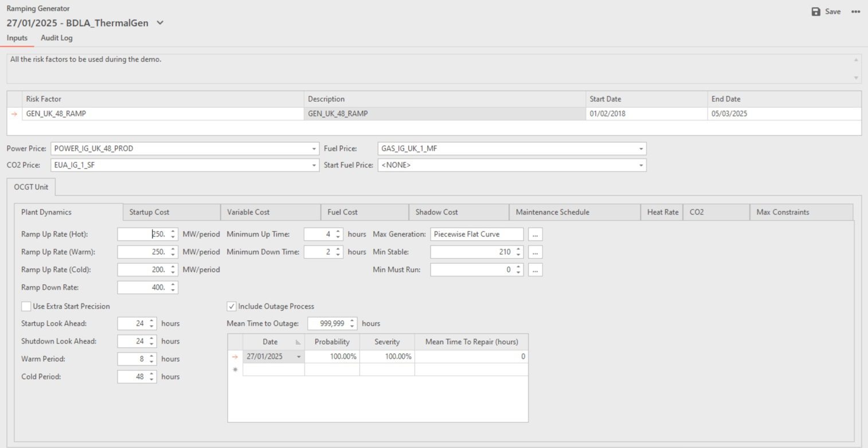Click the Cold Period stepper arrows
The width and height of the screenshot is (868, 448).
(x=151, y=377)
